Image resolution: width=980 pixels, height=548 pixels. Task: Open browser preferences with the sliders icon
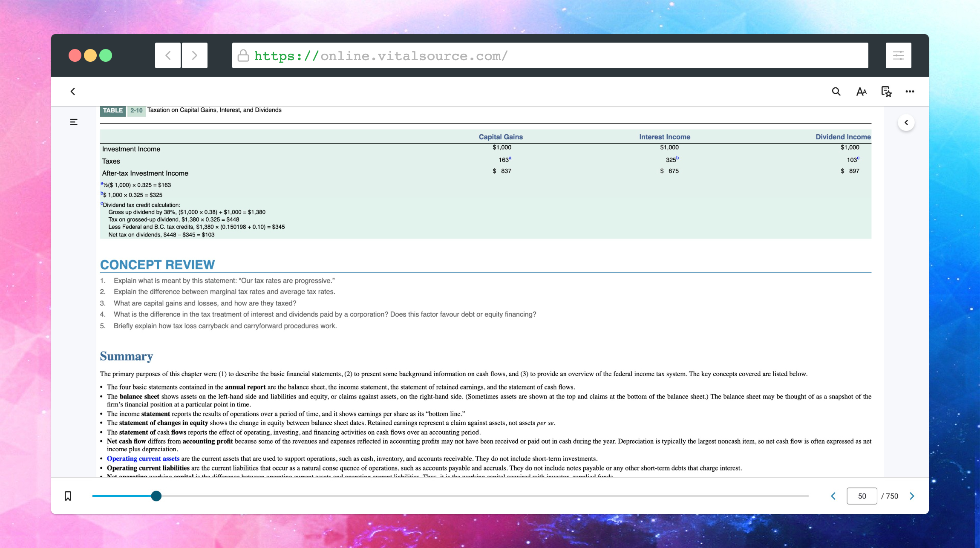[x=899, y=55]
